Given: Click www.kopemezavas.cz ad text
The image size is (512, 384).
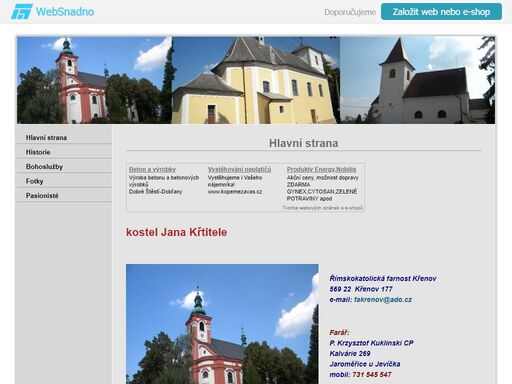Looking at the screenshot, I should point(235,192).
